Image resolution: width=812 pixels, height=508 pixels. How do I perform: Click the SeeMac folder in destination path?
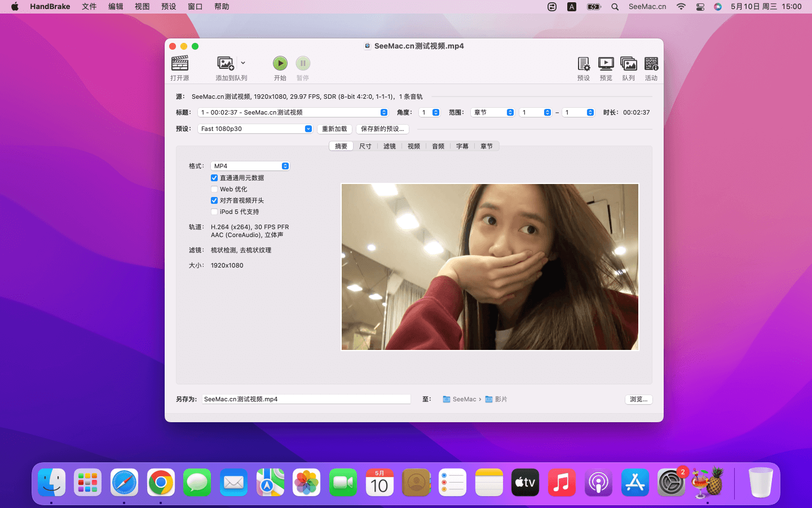pyautogui.click(x=460, y=399)
